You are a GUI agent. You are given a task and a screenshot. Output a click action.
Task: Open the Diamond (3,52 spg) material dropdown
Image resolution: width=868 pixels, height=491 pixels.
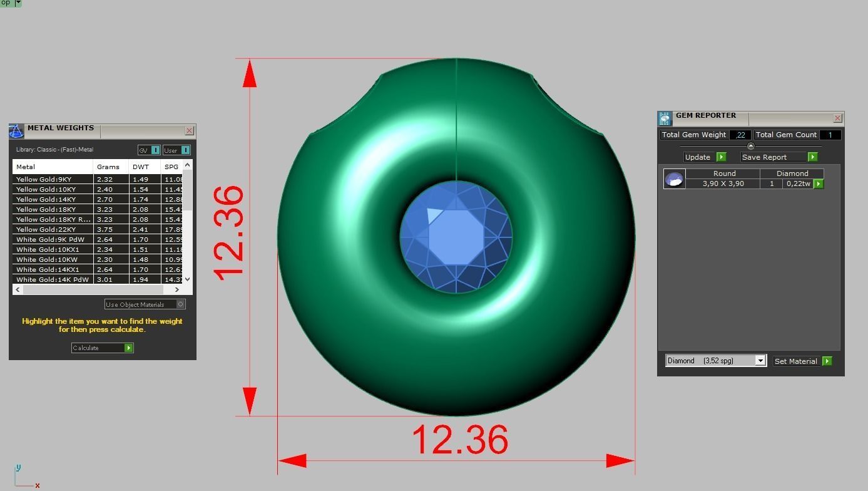(760, 361)
